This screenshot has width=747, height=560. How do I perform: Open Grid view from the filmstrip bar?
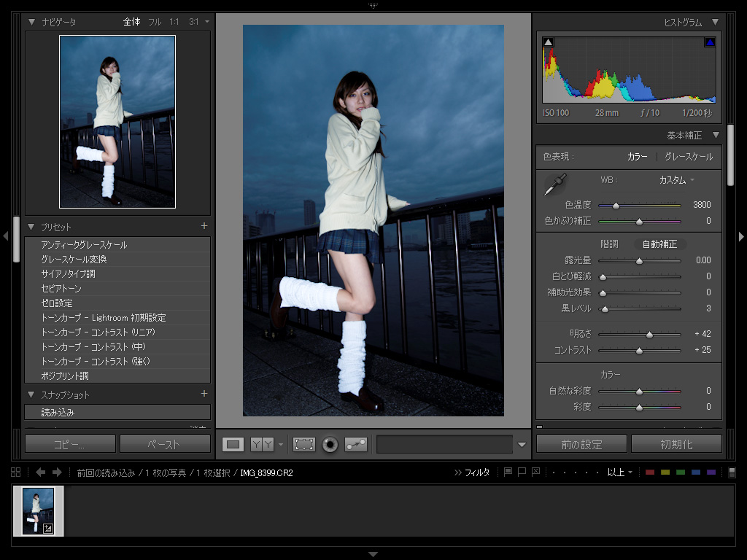[x=15, y=472]
